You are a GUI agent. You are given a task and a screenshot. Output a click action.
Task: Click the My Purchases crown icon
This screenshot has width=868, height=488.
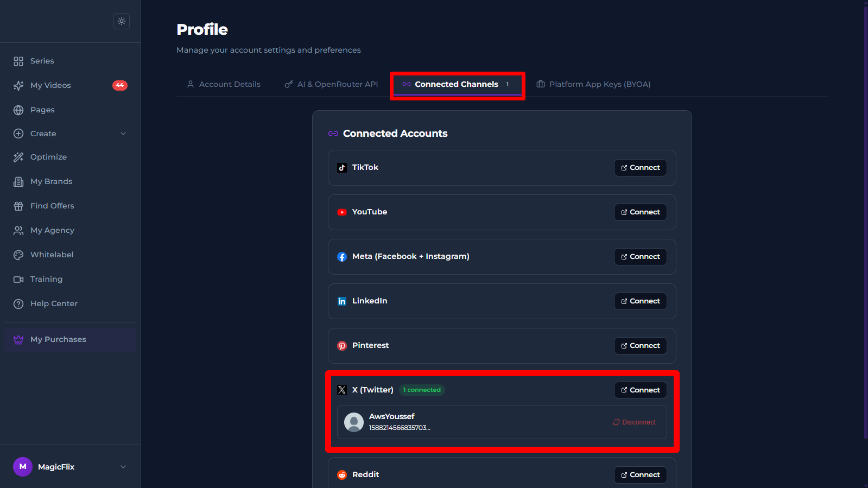coord(18,340)
